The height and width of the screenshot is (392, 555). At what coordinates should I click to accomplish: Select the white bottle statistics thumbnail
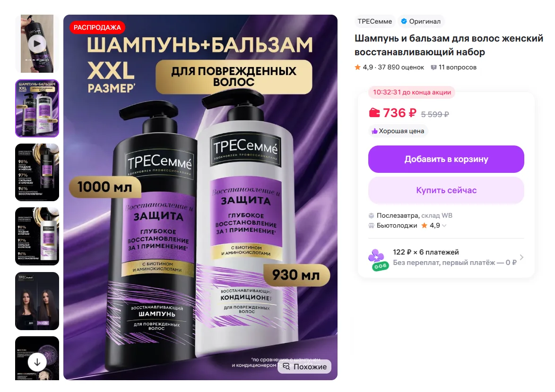(37, 237)
